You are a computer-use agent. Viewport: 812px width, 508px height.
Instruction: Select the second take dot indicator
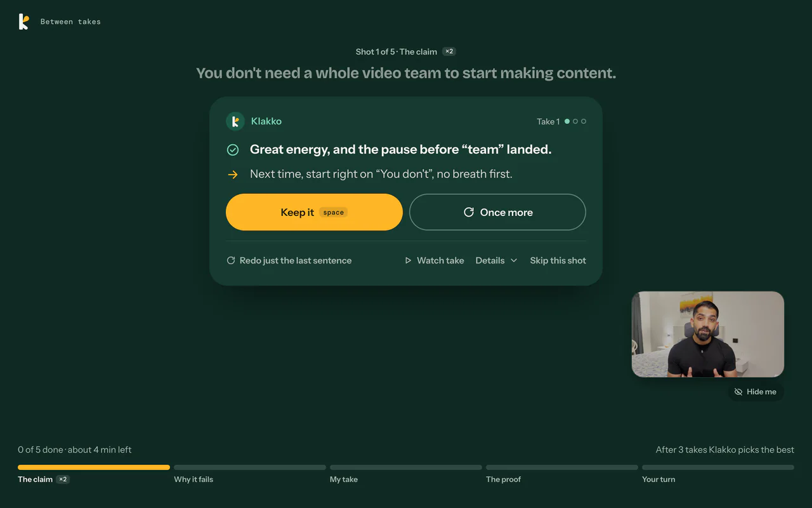575,121
